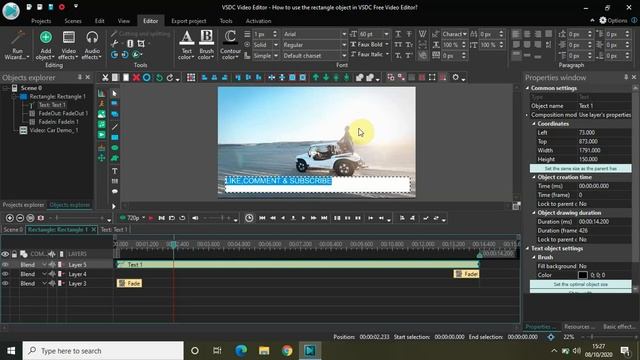Click the Left coordinate value field
640x360 pixels.
[x=604, y=132]
